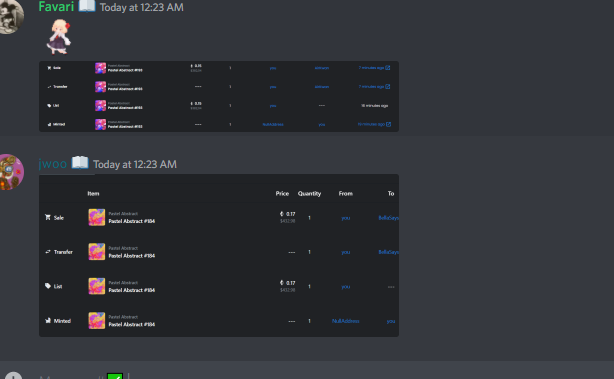Image resolution: width=614 pixels, height=379 pixels.
Task: Click Pastel Abstract item name in jwoo's Sale row
Action: [x=132, y=221]
